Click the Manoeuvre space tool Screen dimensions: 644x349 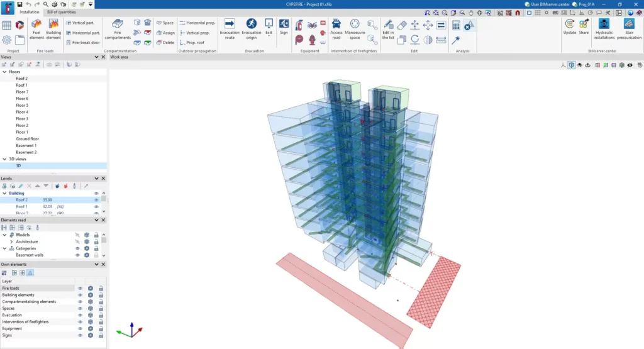click(355, 28)
